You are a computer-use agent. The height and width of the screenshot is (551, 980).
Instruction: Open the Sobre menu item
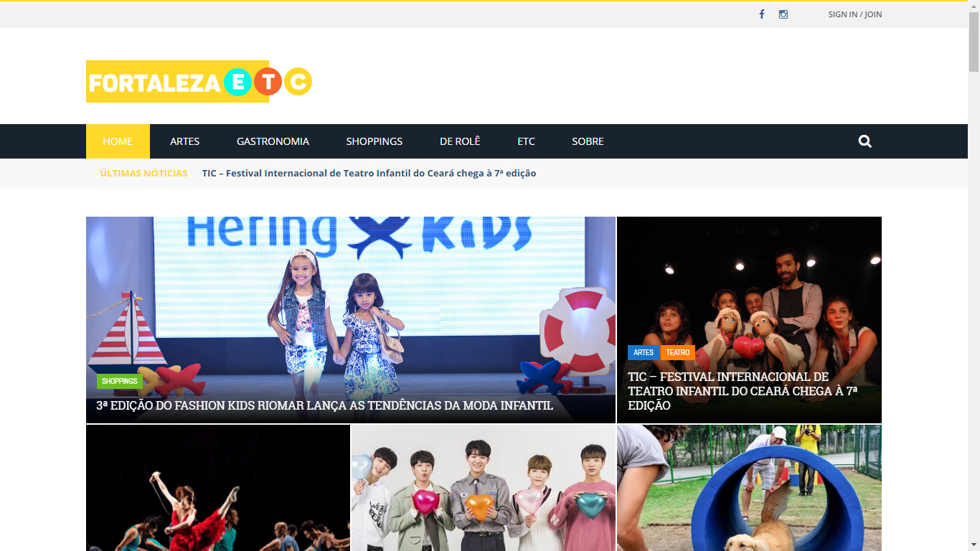pyautogui.click(x=588, y=141)
